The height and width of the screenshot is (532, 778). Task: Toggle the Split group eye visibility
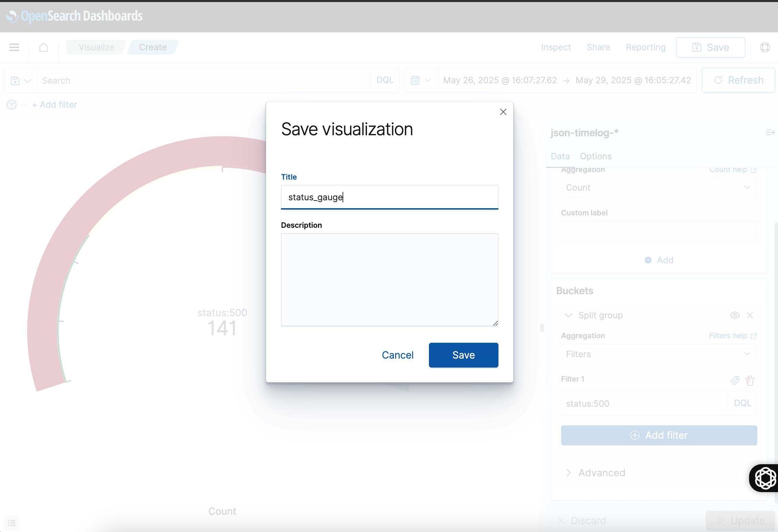click(x=735, y=315)
